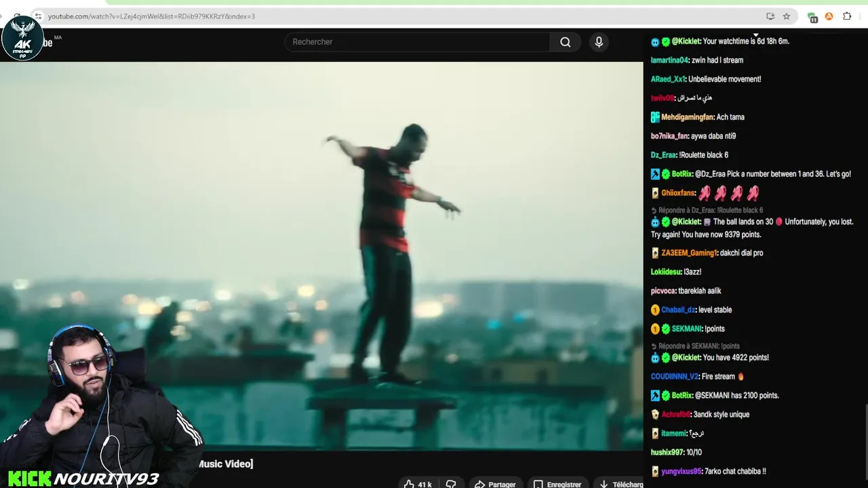The height and width of the screenshot is (488, 868).
Task: Open site information icon beside the URL
Action: tap(37, 16)
